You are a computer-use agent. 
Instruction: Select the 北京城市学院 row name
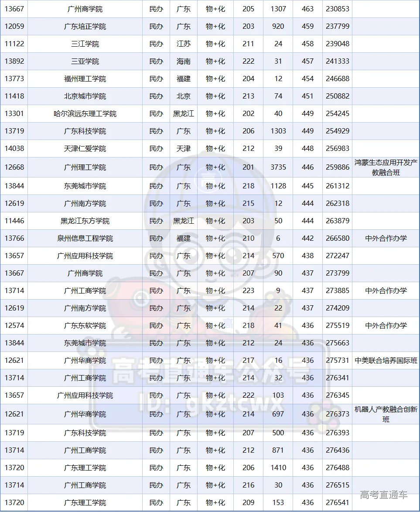(x=85, y=96)
